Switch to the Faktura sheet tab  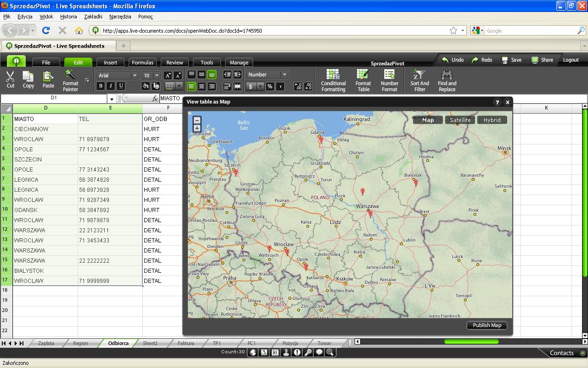pos(186,343)
